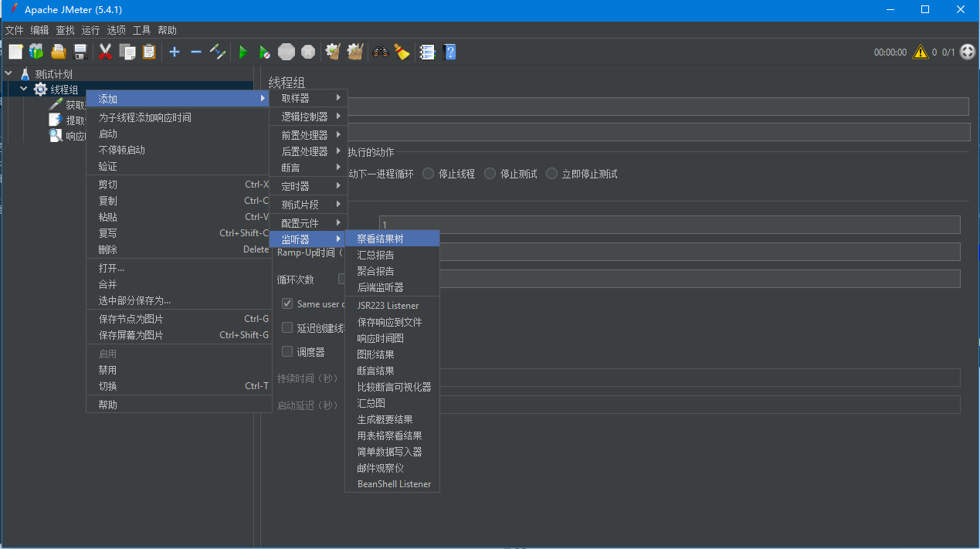This screenshot has width=980, height=549.
Task: Open the 运行 menu in menu bar
Action: coord(91,30)
